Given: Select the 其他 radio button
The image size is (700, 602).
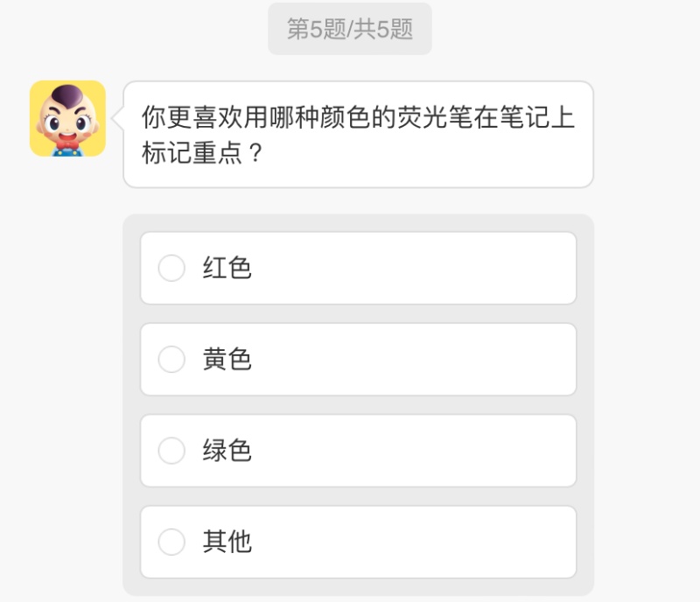Looking at the screenshot, I should [171, 542].
